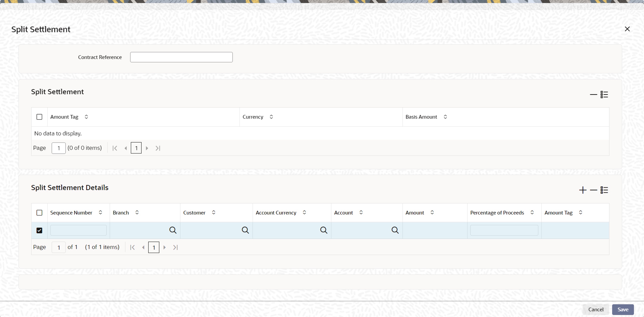
Task: Click the add row icon in Split Settlement Details
Action: click(x=583, y=190)
